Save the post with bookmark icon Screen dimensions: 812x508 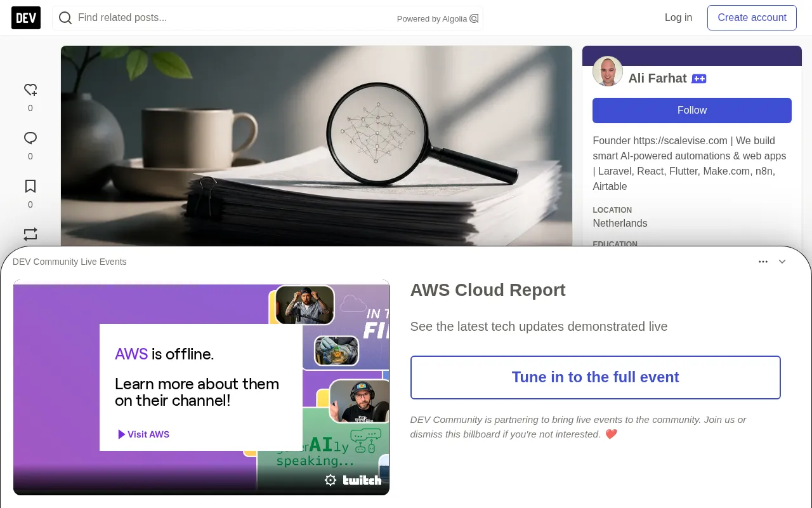(30, 186)
